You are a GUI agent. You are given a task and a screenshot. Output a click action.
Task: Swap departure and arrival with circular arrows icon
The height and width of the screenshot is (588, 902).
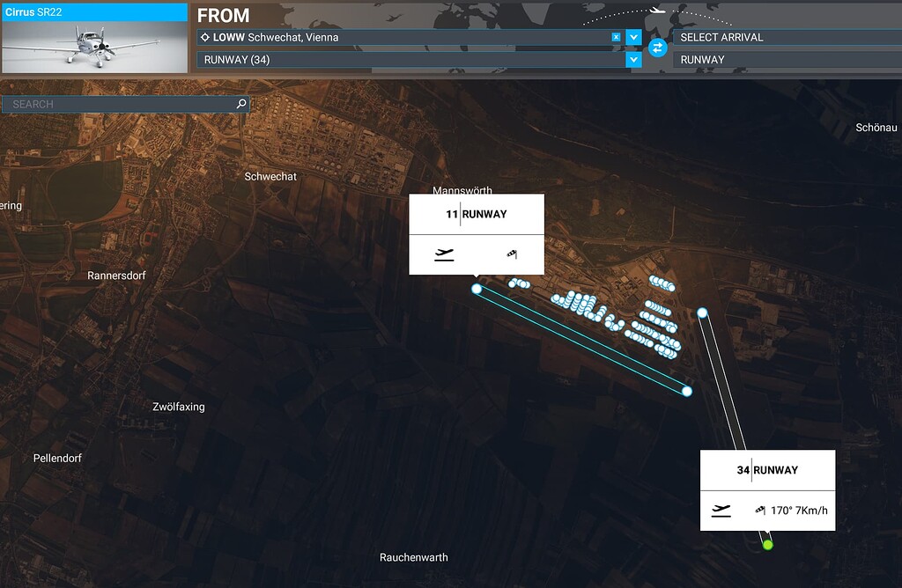click(x=657, y=48)
